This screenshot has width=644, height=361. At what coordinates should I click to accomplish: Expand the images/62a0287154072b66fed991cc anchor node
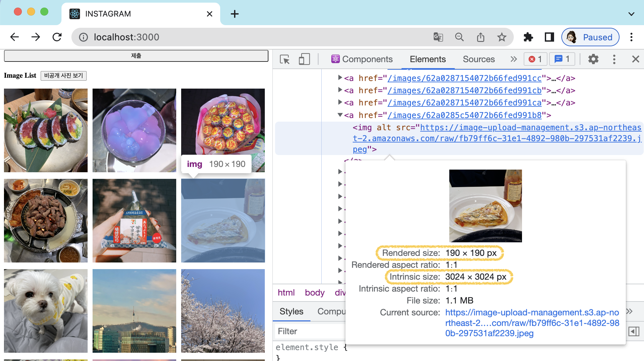(340, 78)
